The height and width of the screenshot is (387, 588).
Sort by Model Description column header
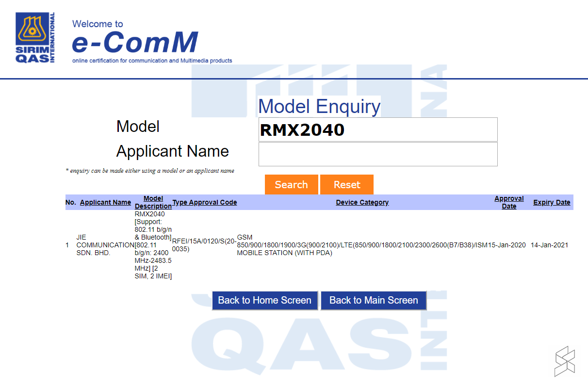coord(153,202)
